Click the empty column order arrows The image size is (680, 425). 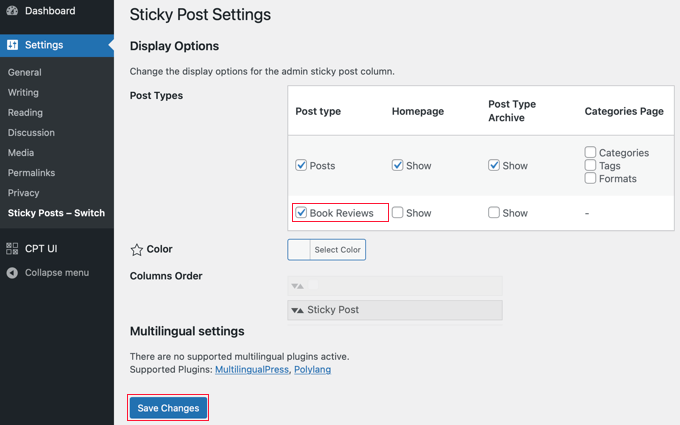297,286
